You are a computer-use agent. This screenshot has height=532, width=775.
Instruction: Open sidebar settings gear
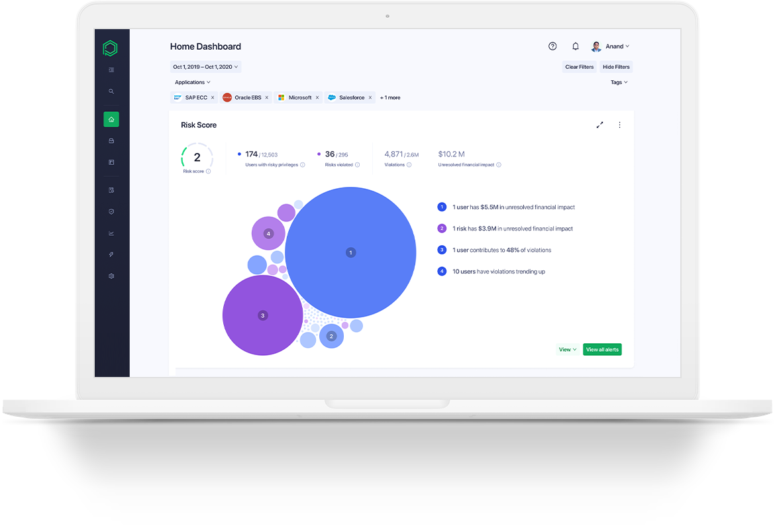click(111, 276)
